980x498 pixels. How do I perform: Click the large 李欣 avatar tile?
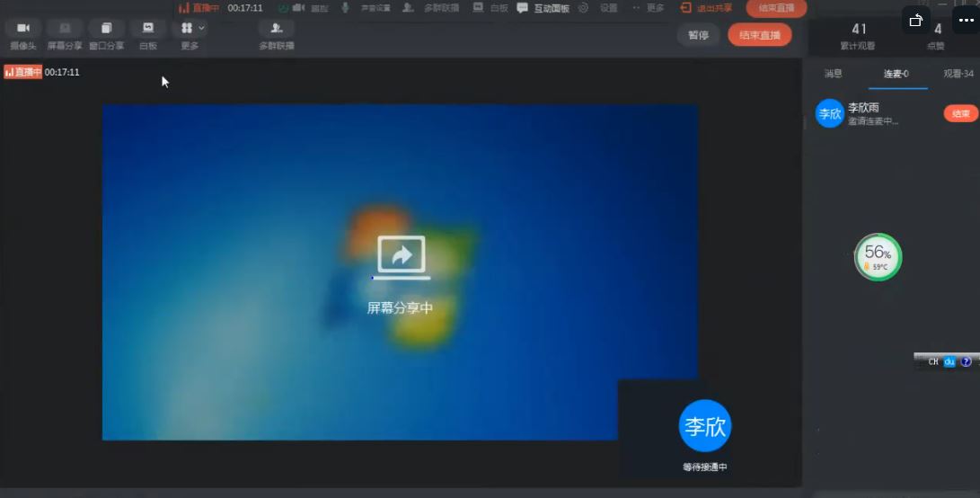705,425
